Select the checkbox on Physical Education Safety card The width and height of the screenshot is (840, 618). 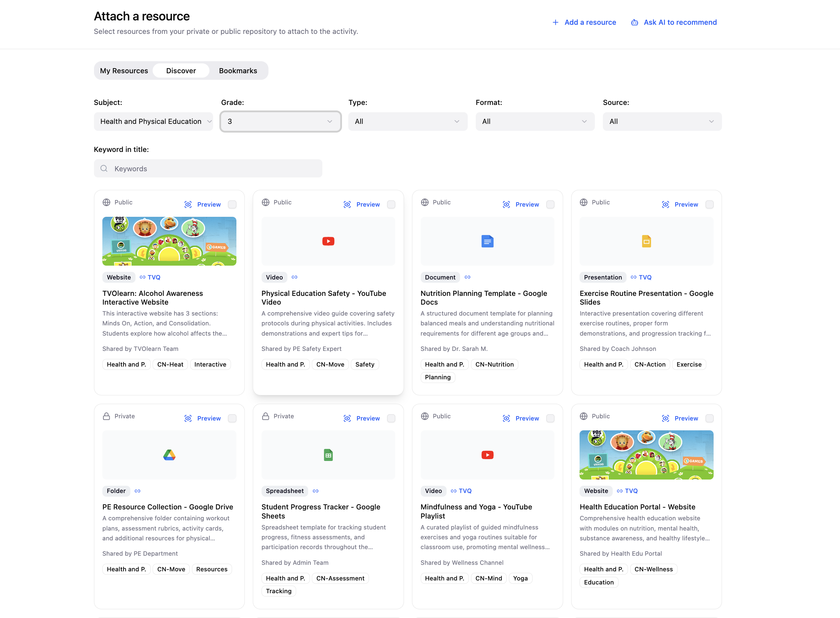391,204
